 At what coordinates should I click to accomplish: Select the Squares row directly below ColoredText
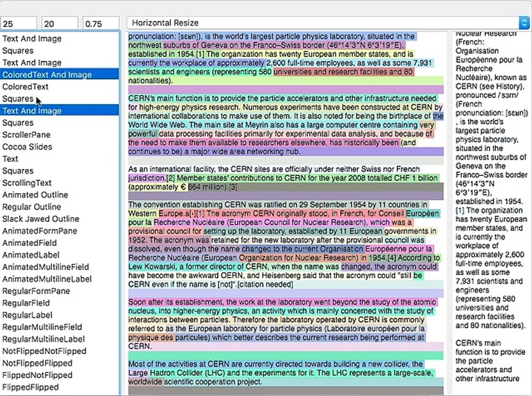(60, 99)
